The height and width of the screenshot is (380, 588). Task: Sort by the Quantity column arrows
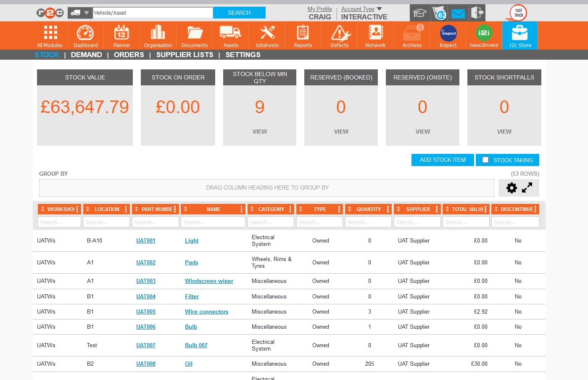pyautogui.click(x=350, y=209)
